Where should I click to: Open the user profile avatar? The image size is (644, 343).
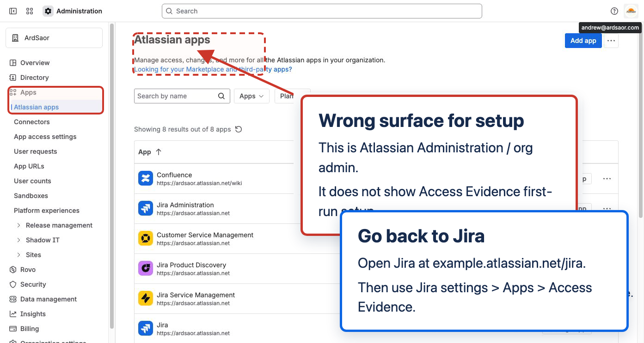point(631,11)
